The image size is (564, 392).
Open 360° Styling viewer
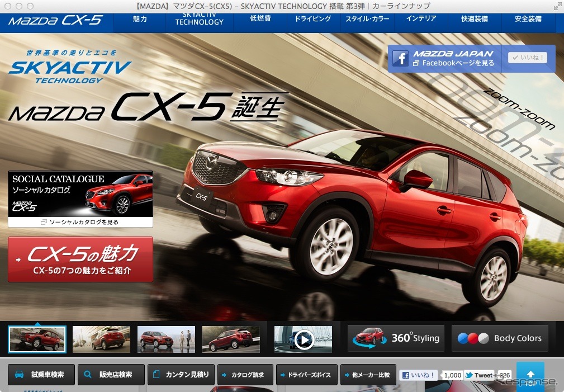(396, 338)
